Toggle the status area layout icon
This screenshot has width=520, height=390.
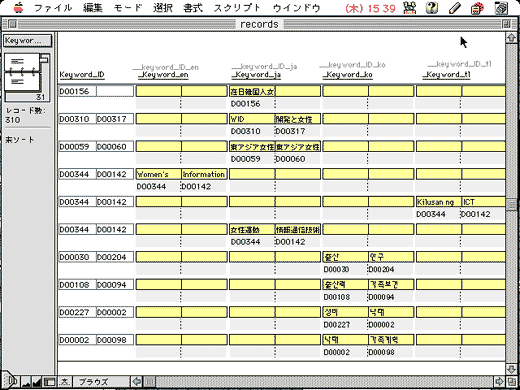(50, 381)
